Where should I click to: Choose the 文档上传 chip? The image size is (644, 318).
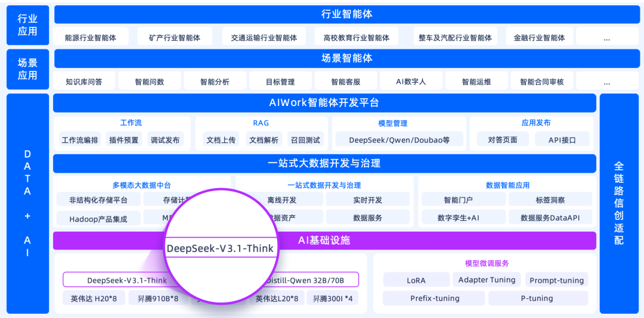pos(221,139)
